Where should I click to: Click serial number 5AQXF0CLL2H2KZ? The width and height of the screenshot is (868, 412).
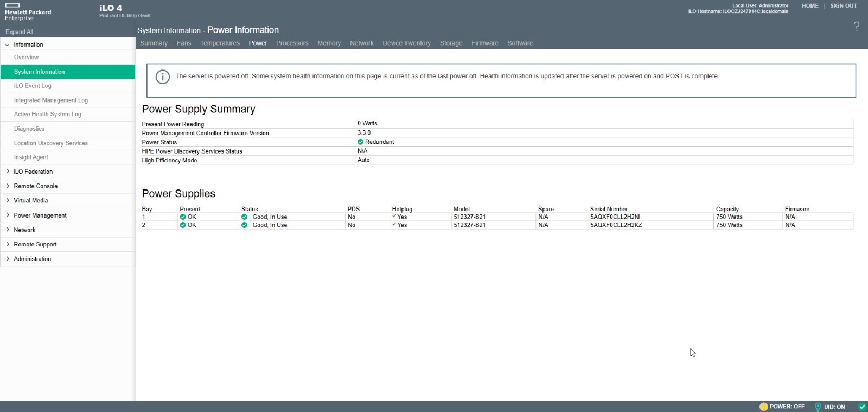click(x=616, y=225)
